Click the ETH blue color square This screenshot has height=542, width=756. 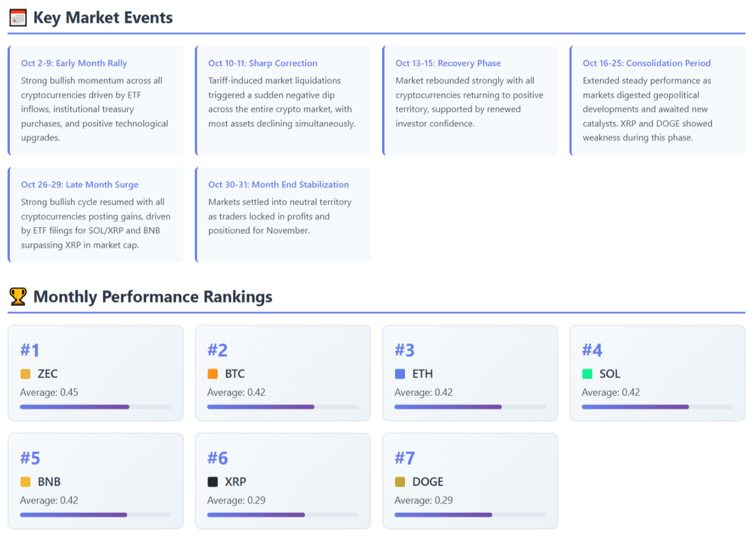pyautogui.click(x=400, y=374)
